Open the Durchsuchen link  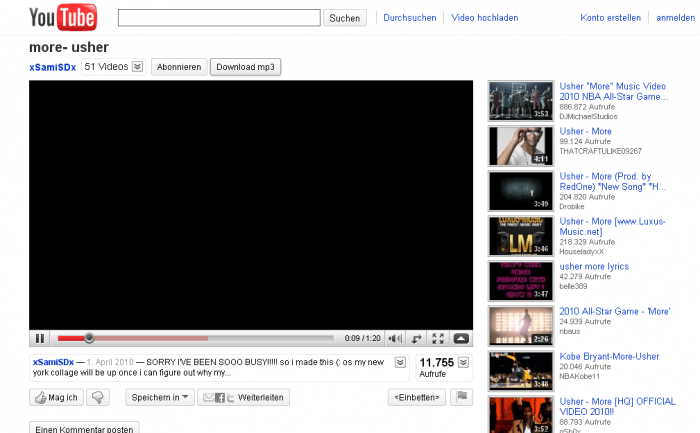point(409,18)
